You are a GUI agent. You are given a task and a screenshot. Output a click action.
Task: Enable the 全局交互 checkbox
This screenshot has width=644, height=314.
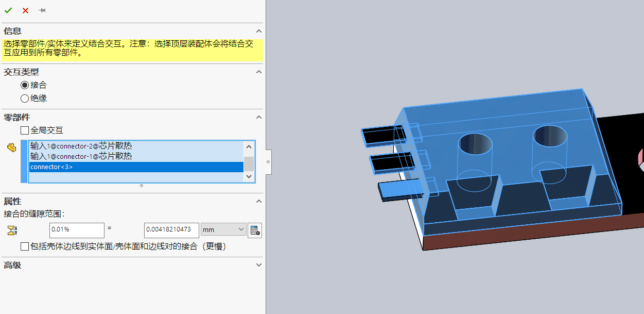coord(25,130)
